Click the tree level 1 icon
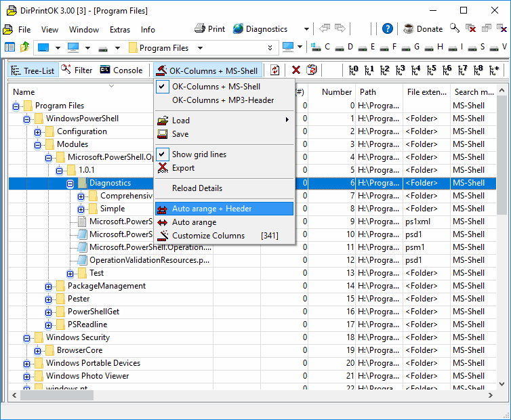This screenshot has height=420, width=511. [369, 70]
